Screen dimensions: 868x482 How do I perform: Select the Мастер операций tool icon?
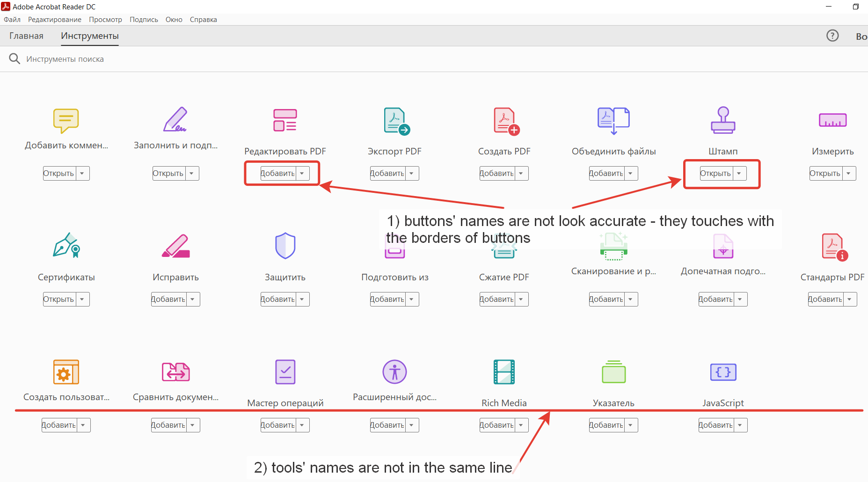284,372
